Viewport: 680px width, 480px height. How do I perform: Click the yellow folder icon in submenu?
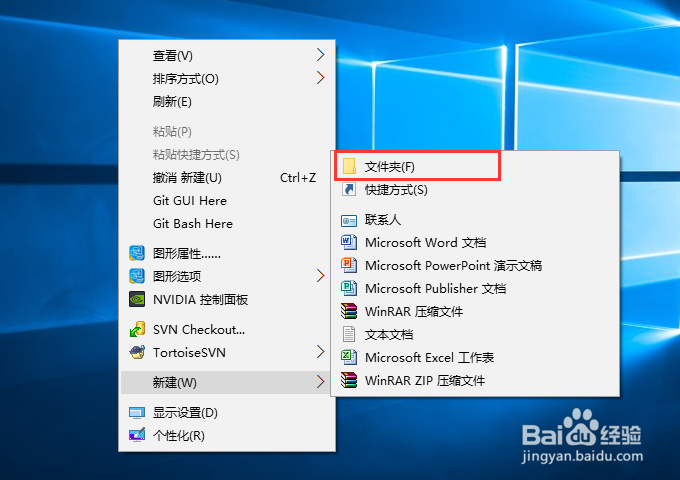tap(349, 166)
